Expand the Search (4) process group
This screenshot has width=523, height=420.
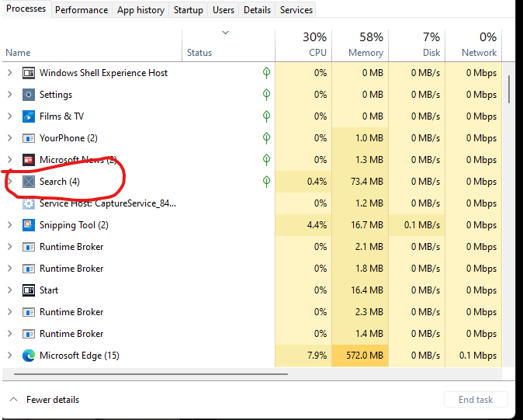click(x=9, y=182)
